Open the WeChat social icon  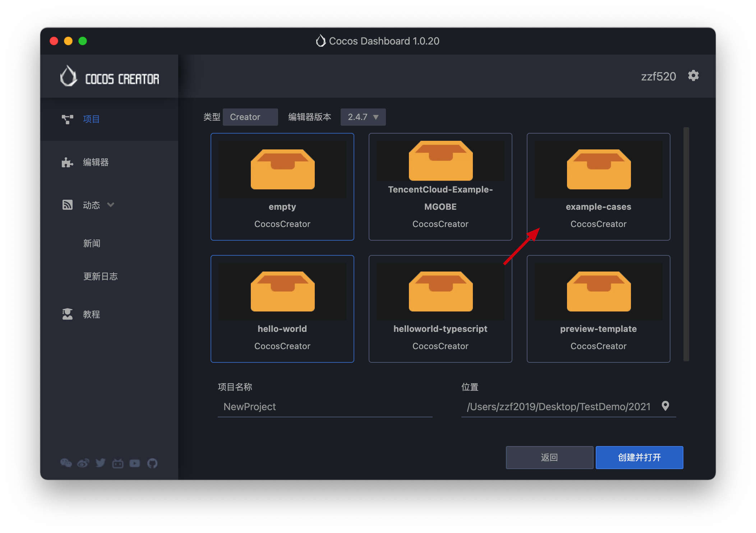pyautogui.click(x=66, y=463)
